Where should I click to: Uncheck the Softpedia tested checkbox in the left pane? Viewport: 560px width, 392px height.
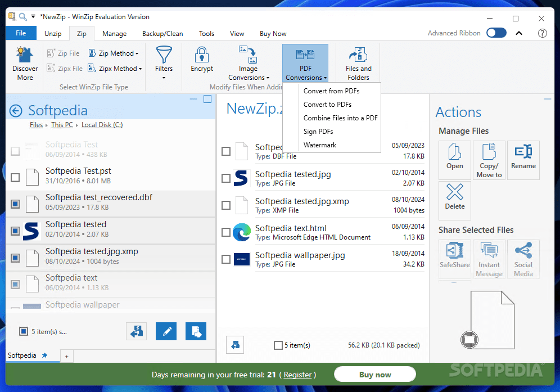coord(15,231)
